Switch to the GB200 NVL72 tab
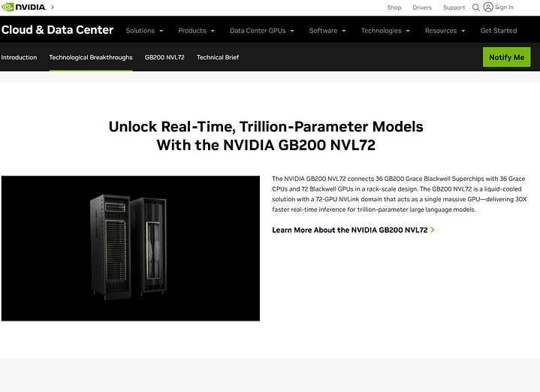This screenshot has height=392, width=540. coord(164,58)
